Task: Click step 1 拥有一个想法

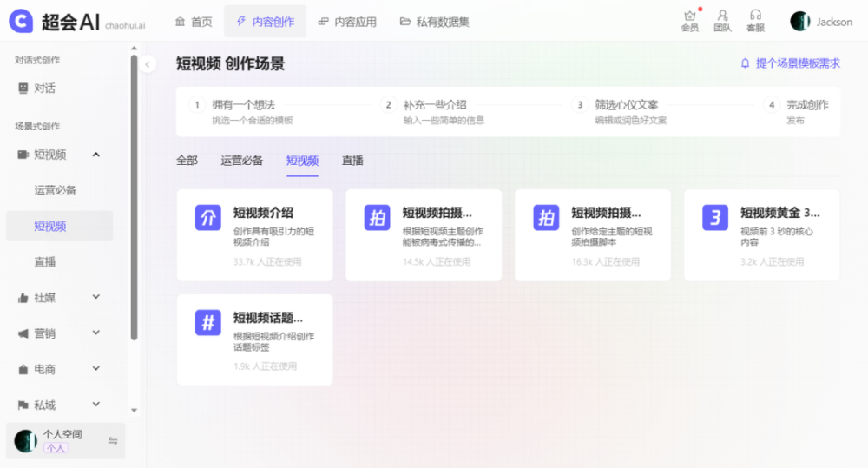Action: click(x=244, y=105)
